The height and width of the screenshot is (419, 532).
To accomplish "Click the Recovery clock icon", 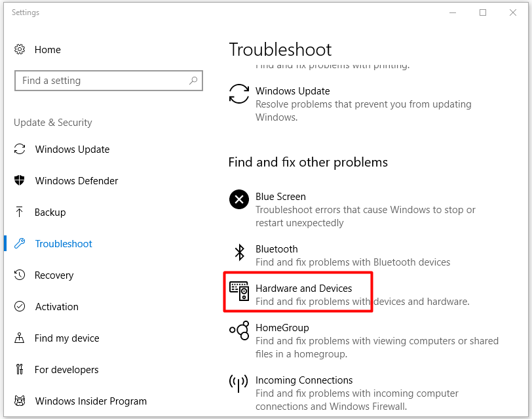I will pos(20,275).
